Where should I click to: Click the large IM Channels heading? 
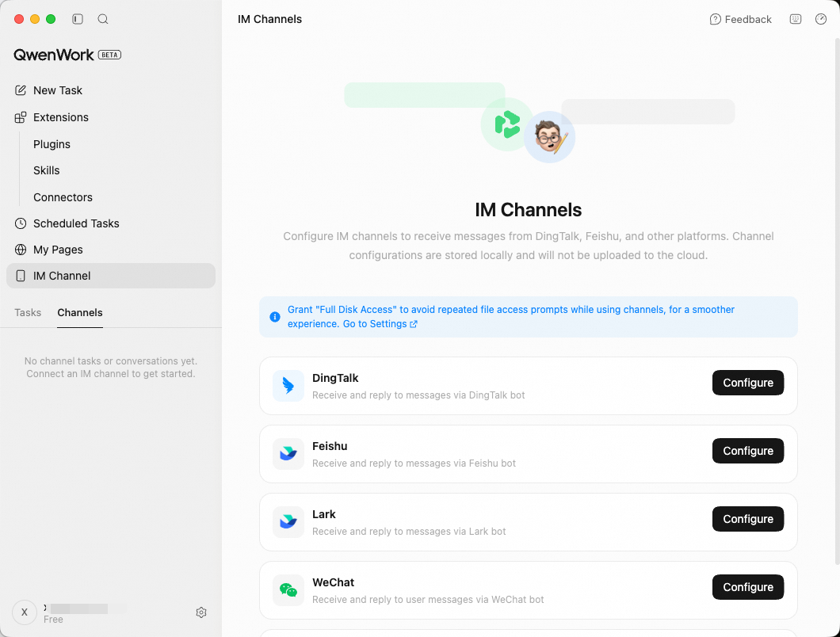[529, 210]
